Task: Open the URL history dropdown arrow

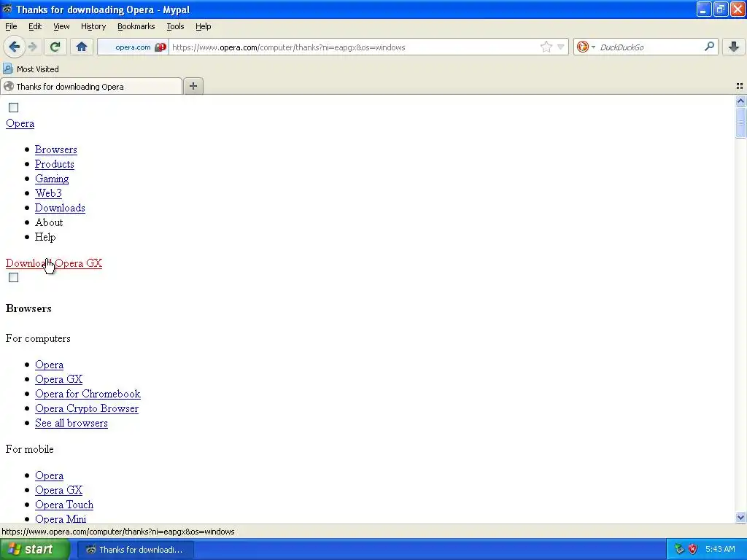Action: coord(561,47)
